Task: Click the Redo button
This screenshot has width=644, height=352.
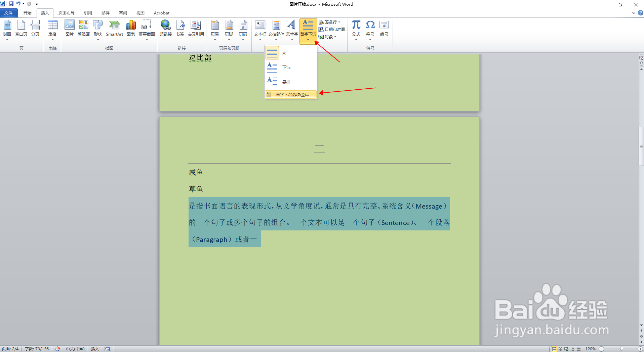Action: coord(29,4)
